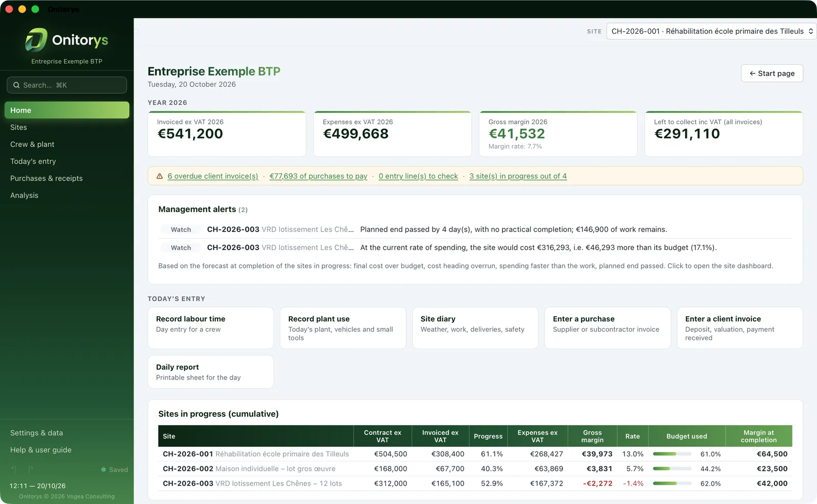Click the magnifier icon in the search box
Viewport: 817px width, 504px height.
point(16,85)
